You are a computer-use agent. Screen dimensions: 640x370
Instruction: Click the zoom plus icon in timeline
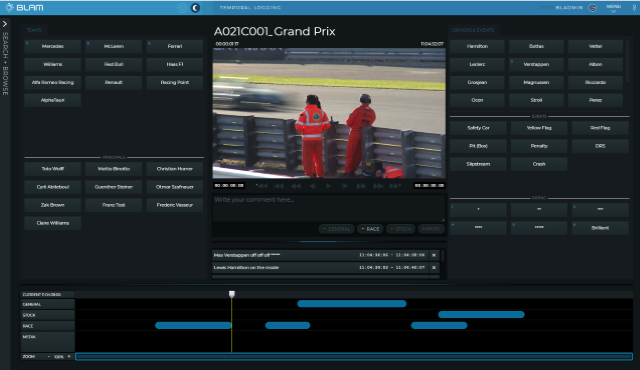click(x=69, y=357)
